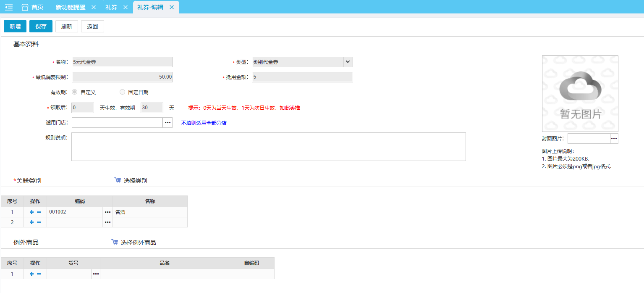This screenshot has width=644, height=293.
Task: Click the sidebar collapse menu icon
Action: click(9, 7)
